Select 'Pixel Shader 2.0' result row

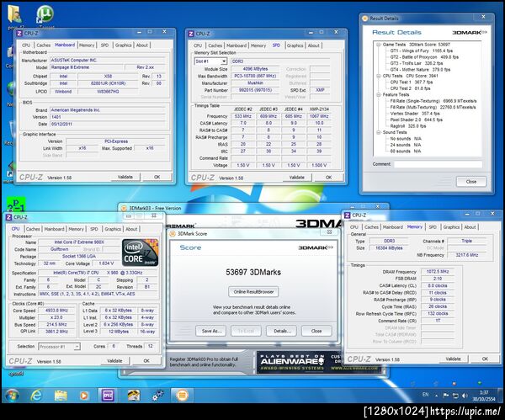(x=417, y=120)
